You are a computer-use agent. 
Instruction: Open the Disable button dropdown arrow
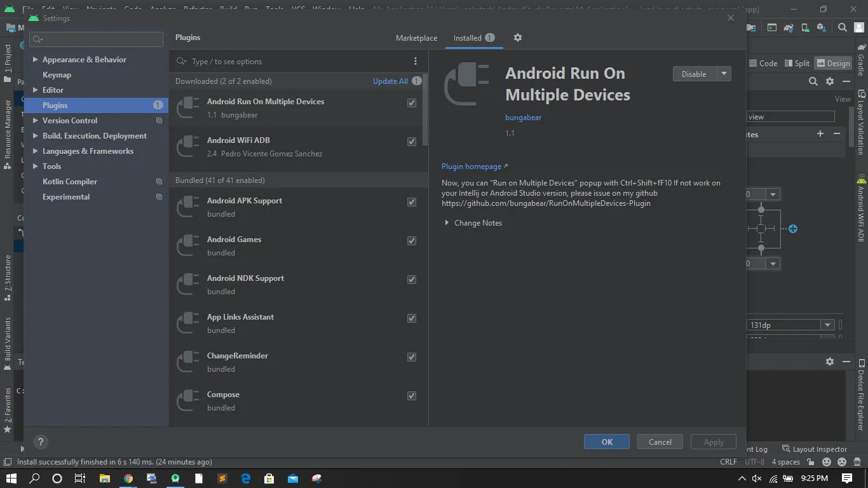point(724,74)
